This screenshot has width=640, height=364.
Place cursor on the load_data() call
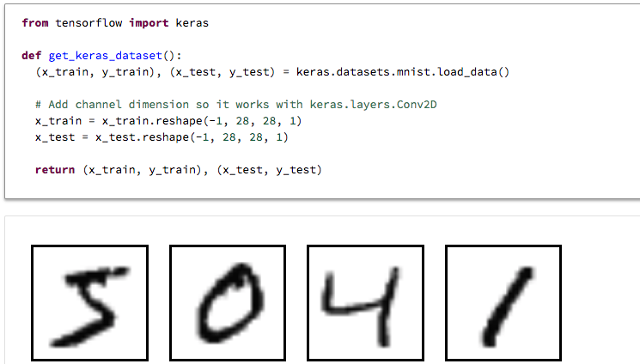pyautogui.click(x=473, y=72)
